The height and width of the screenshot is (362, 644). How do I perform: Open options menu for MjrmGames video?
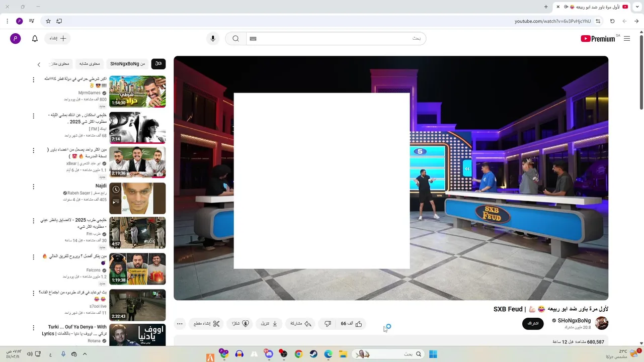point(34,80)
